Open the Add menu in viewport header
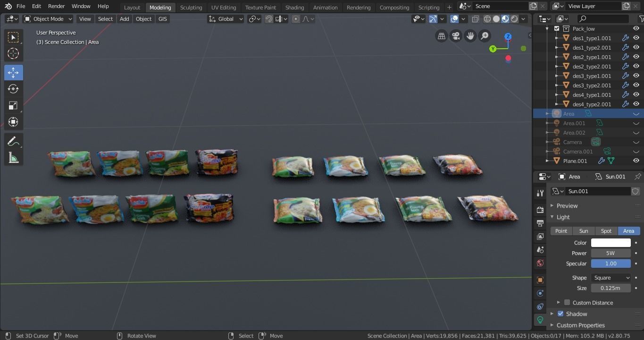 [x=124, y=19]
